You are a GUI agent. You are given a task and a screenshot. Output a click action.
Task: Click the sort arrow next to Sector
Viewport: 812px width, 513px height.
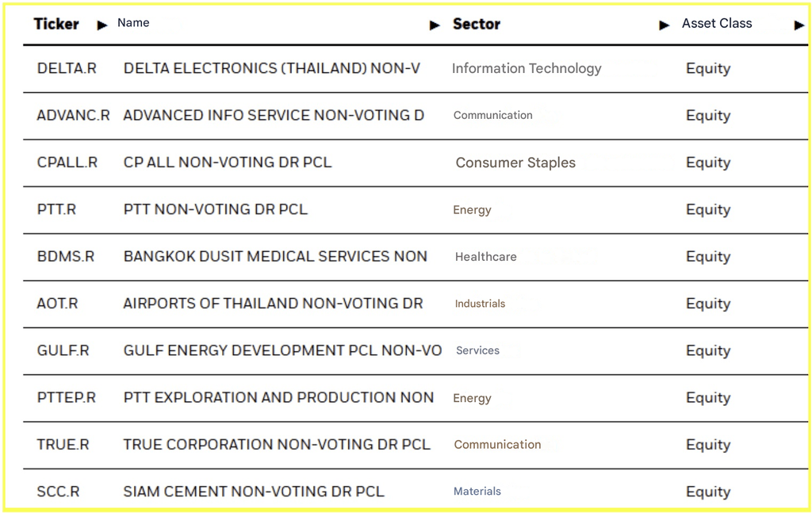tap(664, 25)
